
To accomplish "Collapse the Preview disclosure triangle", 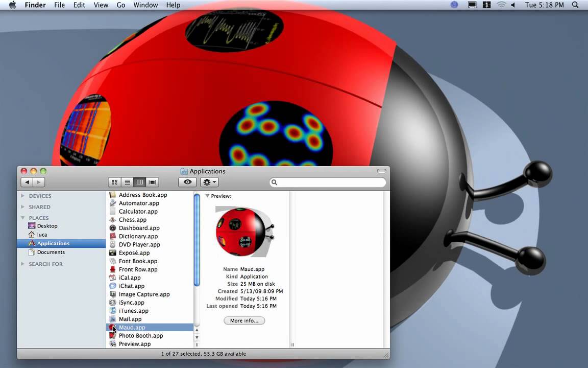I will [x=207, y=196].
